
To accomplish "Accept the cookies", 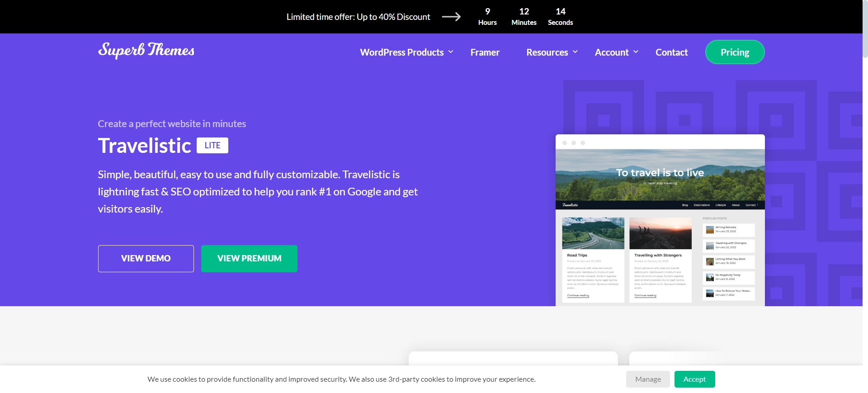I will (694, 379).
